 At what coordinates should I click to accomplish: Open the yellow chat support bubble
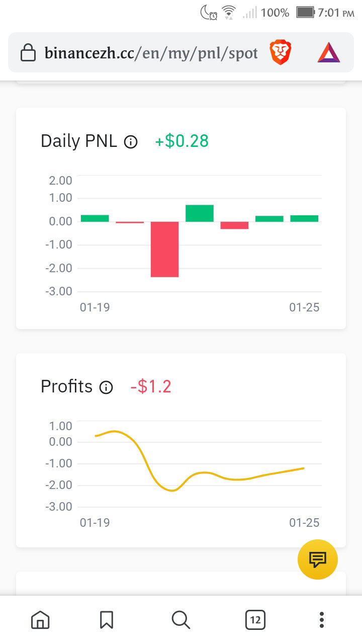(318, 559)
